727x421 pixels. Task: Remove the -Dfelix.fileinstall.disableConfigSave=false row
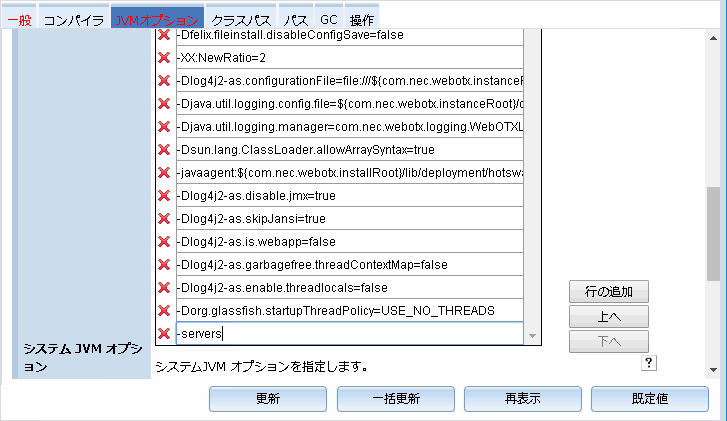pyautogui.click(x=164, y=35)
